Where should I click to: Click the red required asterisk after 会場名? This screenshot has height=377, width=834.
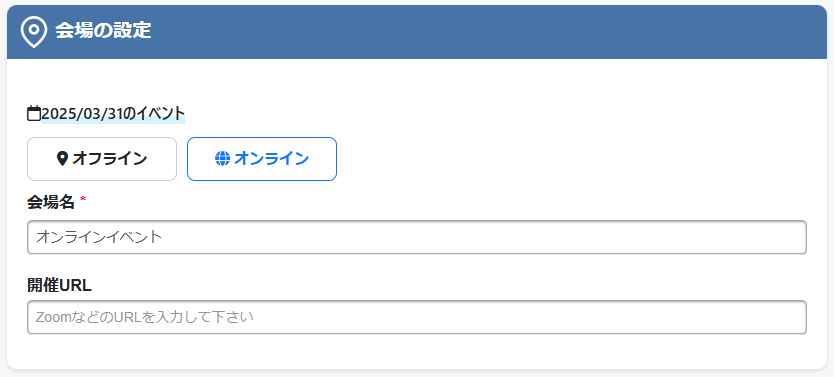[x=82, y=200]
